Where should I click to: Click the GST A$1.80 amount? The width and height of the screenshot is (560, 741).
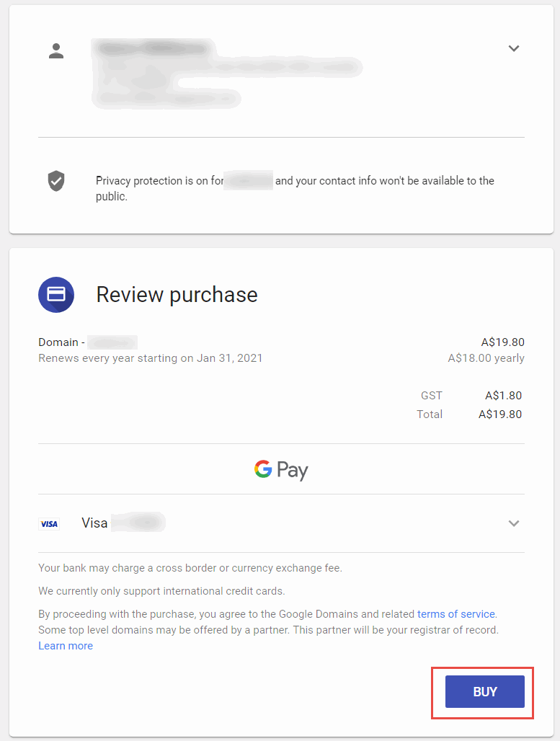click(x=503, y=396)
